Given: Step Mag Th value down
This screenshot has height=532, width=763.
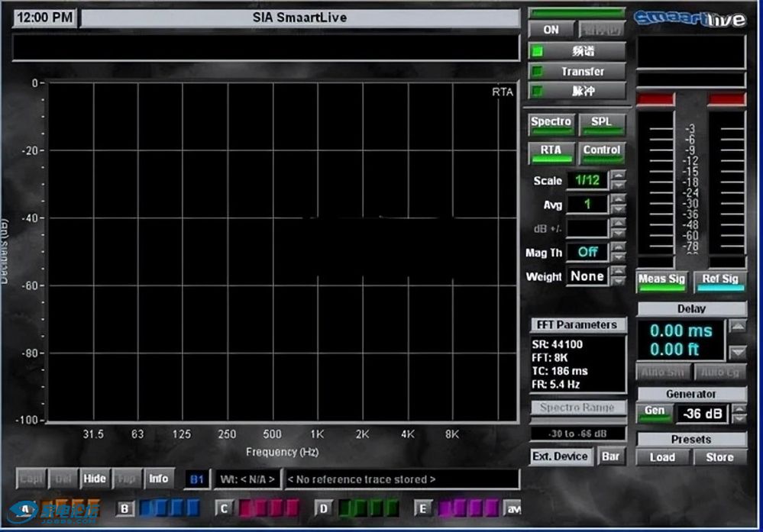Looking at the screenshot, I should click(x=618, y=257).
